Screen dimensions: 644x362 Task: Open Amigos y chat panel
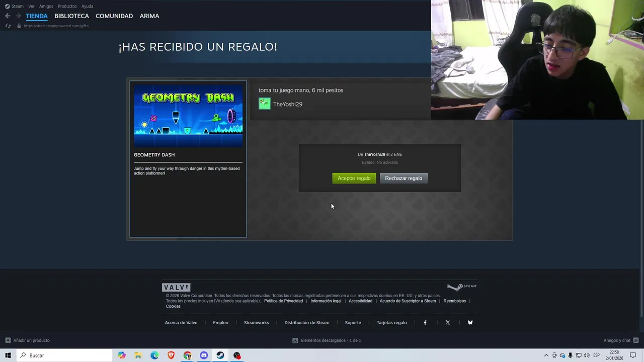[x=621, y=340]
